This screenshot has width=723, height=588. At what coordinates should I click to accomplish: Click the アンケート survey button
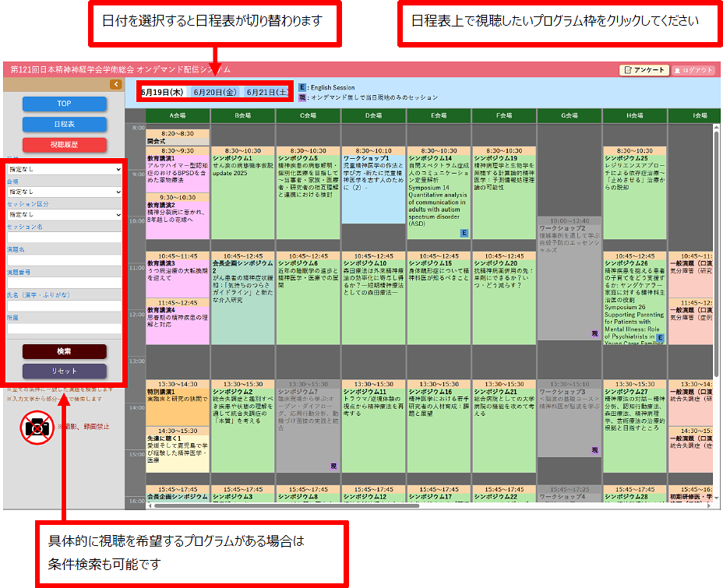(x=644, y=70)
